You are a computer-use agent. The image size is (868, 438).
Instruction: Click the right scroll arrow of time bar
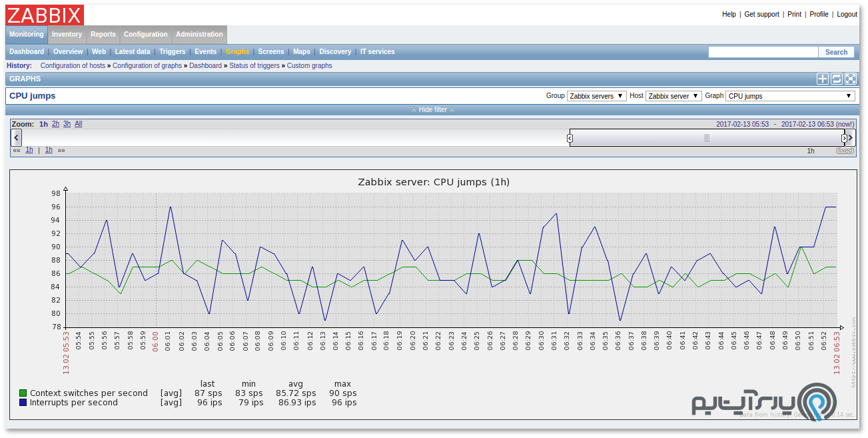pos(851,137)
